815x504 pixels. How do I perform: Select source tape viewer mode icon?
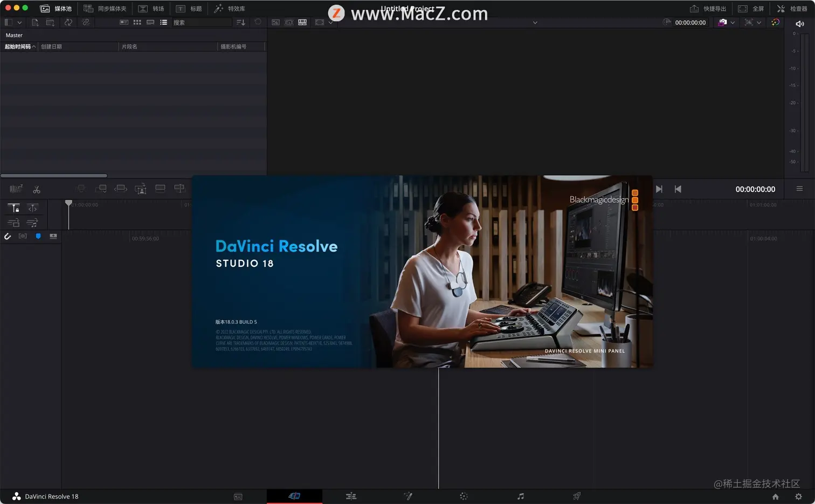tap(289, 22)
